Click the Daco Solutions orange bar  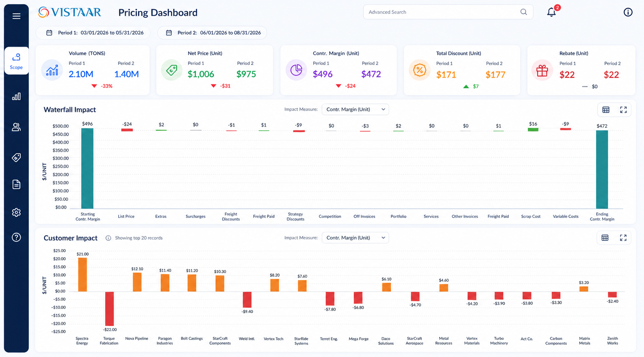click(387, 287)
